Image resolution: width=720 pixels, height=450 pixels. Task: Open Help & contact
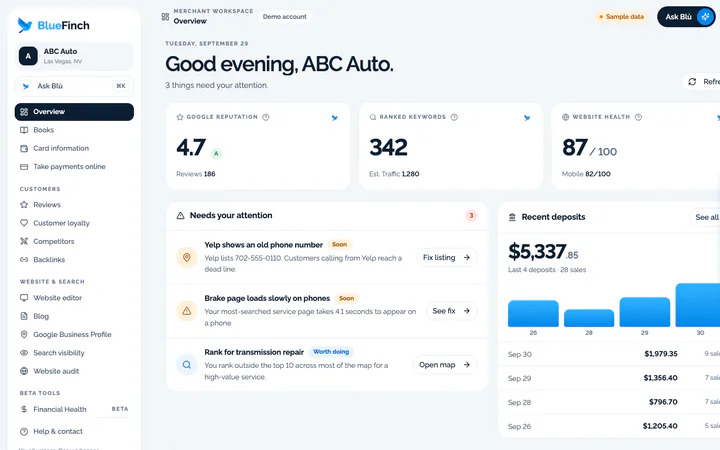[74, 432]
